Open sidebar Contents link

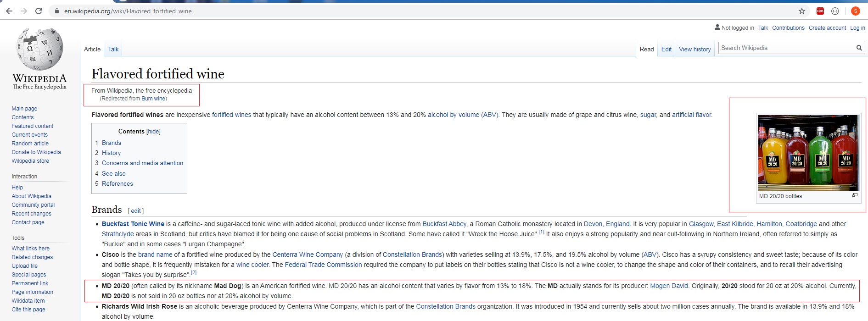click(22, 117)
